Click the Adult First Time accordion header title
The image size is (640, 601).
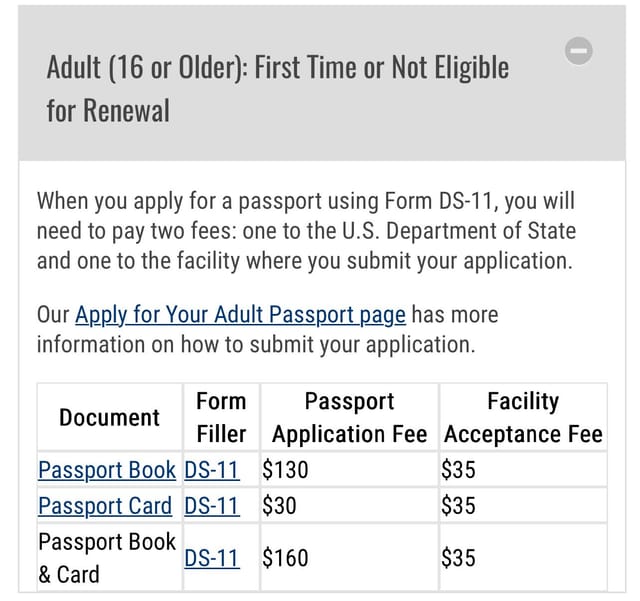pos(278,89)
